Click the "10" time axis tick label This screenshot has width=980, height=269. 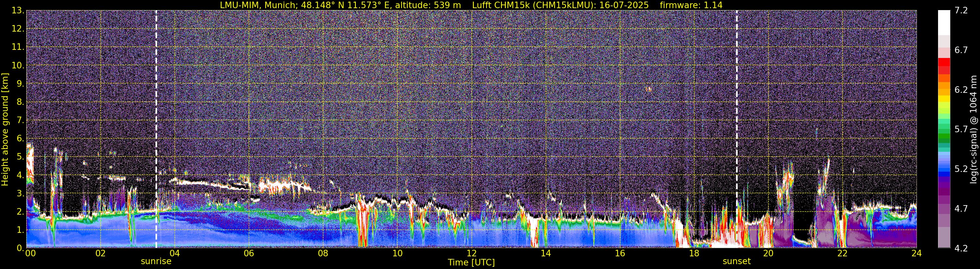397,253
